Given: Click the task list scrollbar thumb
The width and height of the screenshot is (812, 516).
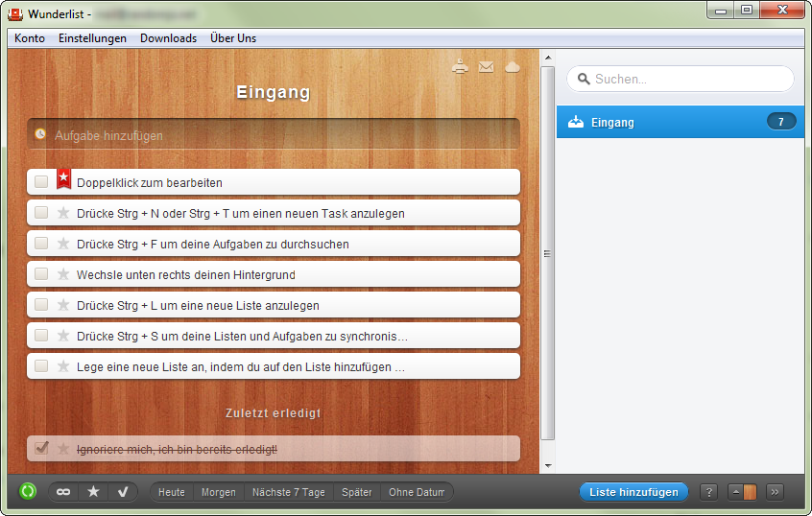Looking at the screenshot, I should pos(548,253).
